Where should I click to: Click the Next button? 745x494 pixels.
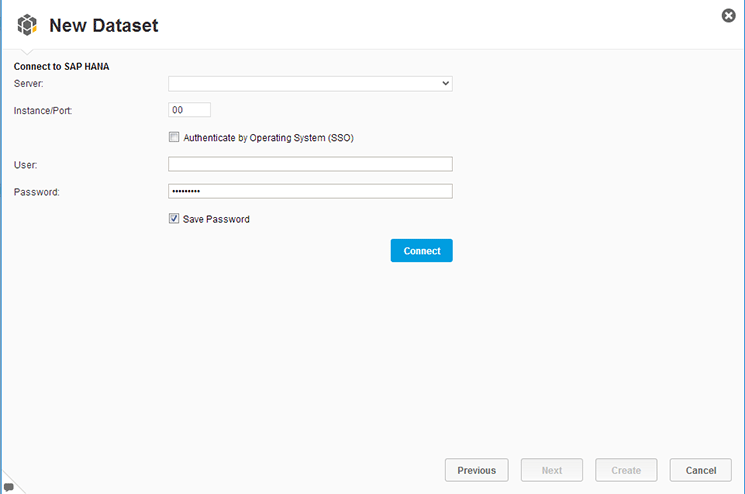552,470
